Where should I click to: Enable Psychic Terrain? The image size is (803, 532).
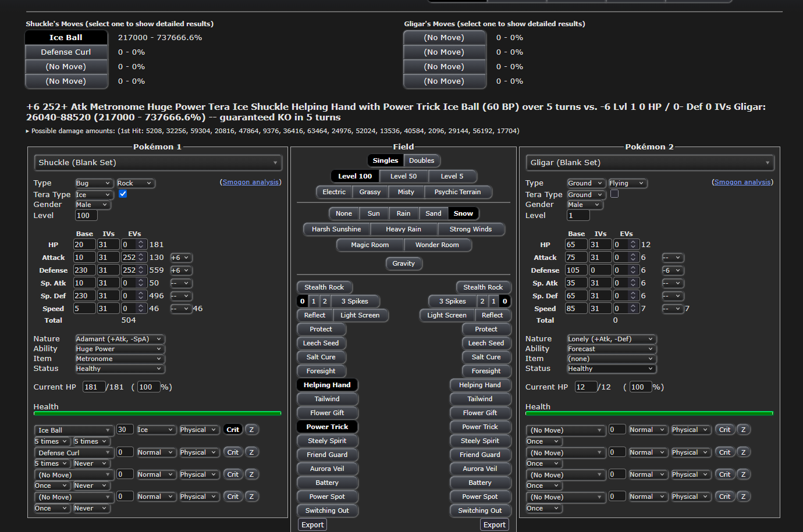(x=458, y=192)
